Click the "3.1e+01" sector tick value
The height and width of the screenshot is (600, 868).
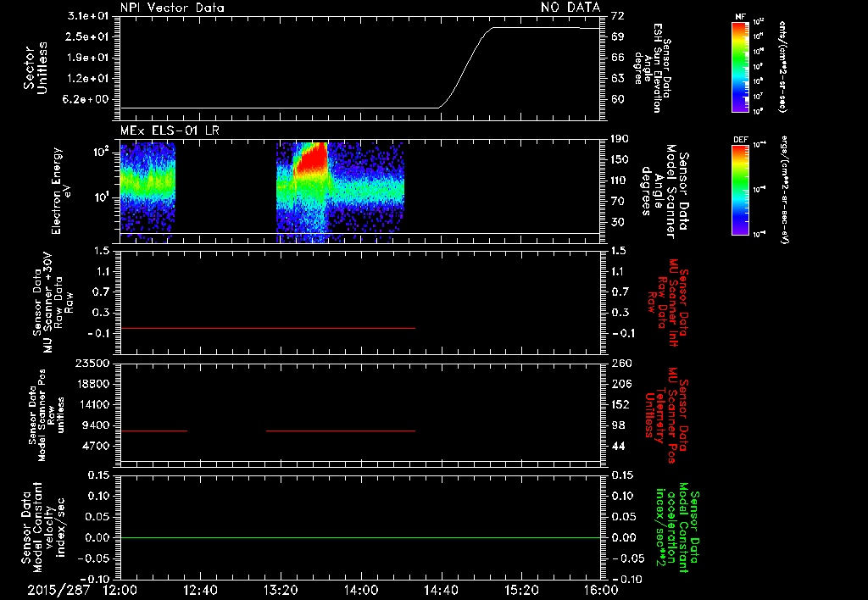87,16
